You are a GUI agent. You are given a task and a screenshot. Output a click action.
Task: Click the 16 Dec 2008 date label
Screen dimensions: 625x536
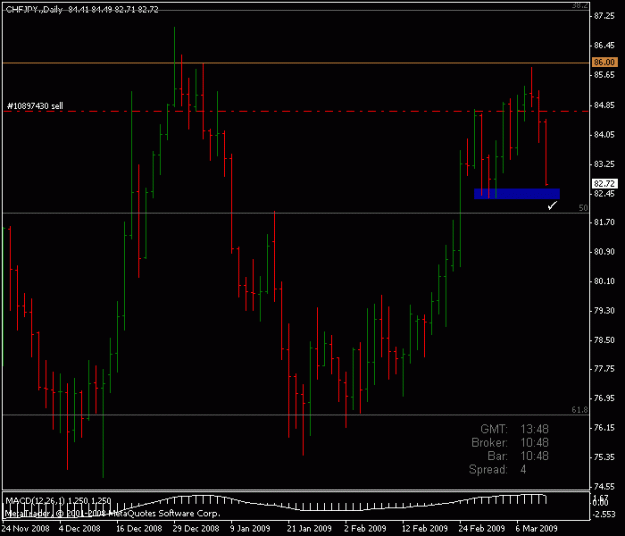click(x=139, y=528)
